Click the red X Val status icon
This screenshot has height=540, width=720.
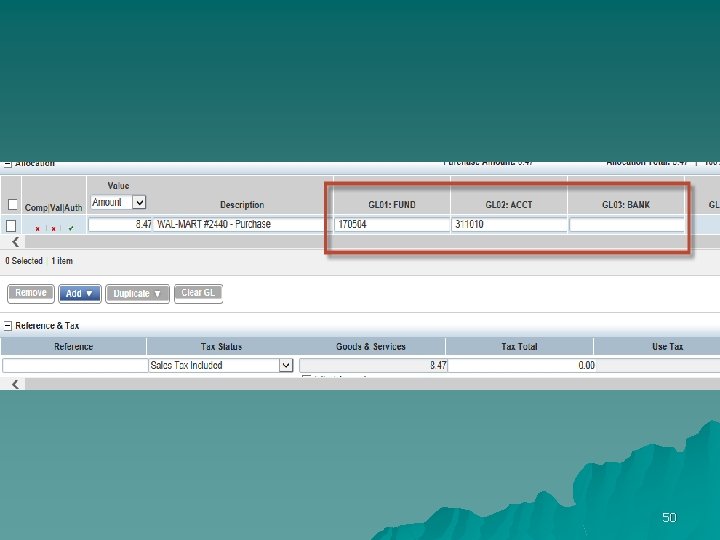point(54,228)
